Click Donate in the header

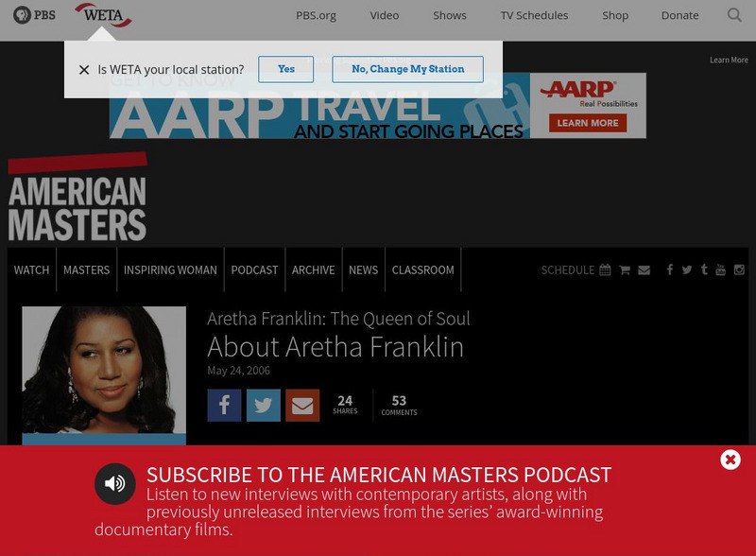pos(679,15)
